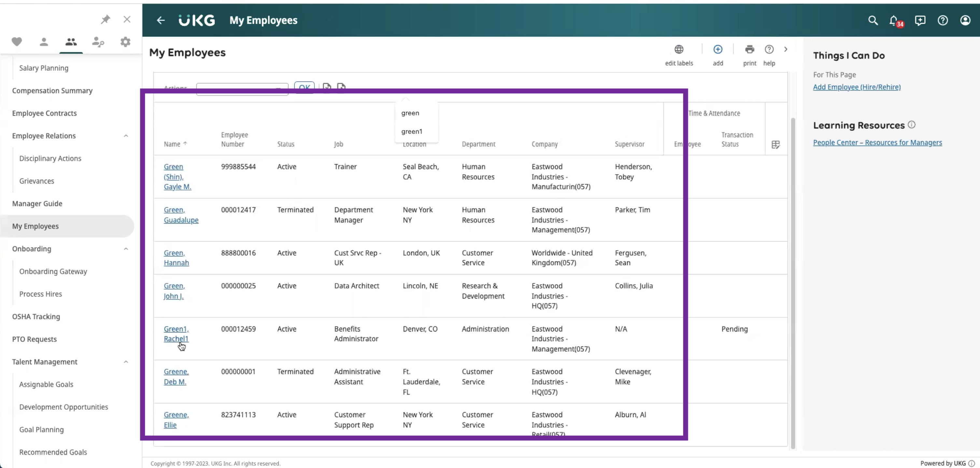Expand the toolbar overflow chevron
The height and width of the screenshot is (468, 980).
click(x=786, y=50)
